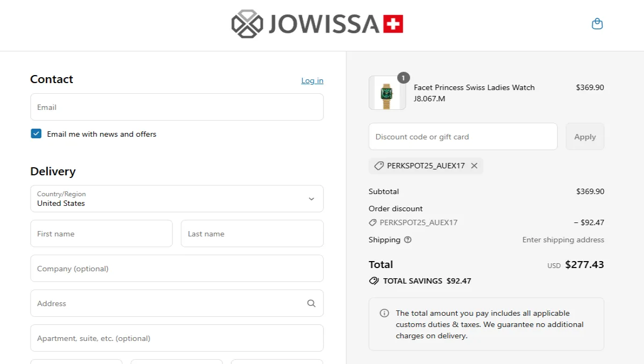Focus the Last name field
Screen dimensions: 644x364
(x=252, y=234)
